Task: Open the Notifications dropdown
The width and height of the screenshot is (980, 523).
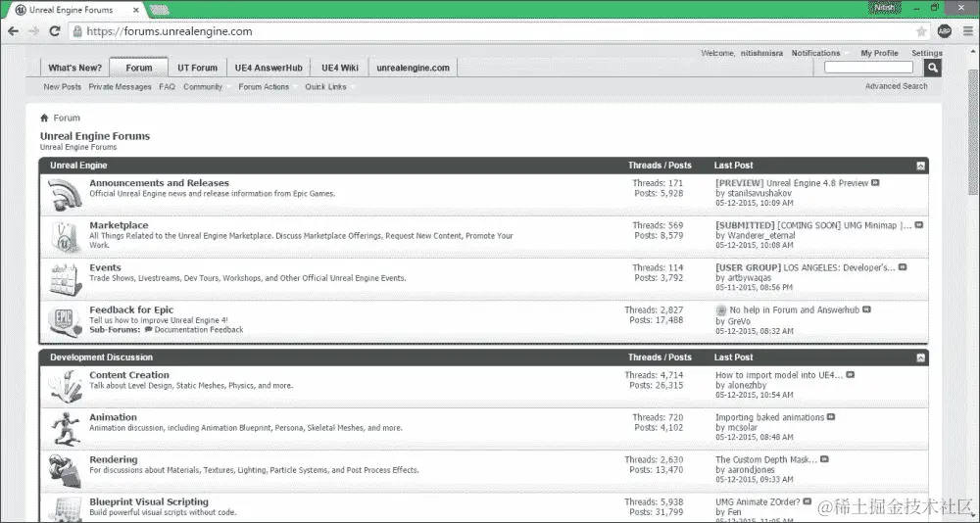Action: tap(819, 53)
